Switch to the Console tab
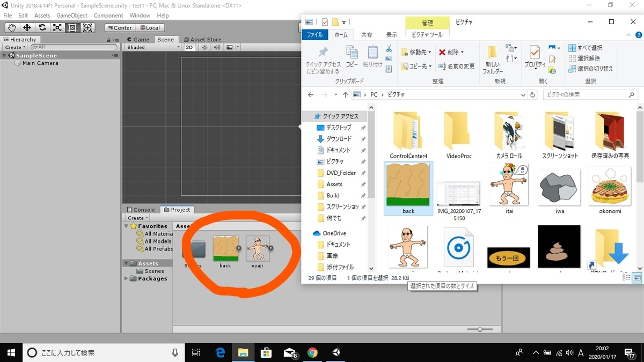The width and height of the screenshot is (644, 362). (x=141, y=210)
